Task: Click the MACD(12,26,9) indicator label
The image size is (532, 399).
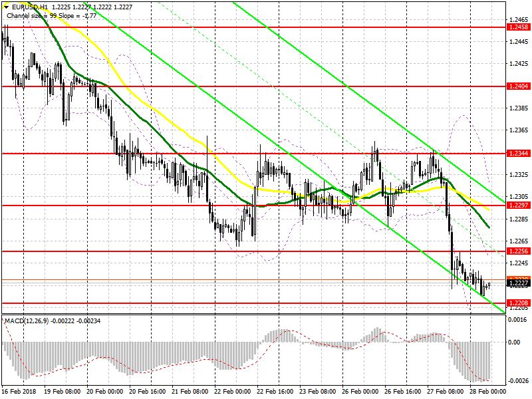Action: point(27,321)
